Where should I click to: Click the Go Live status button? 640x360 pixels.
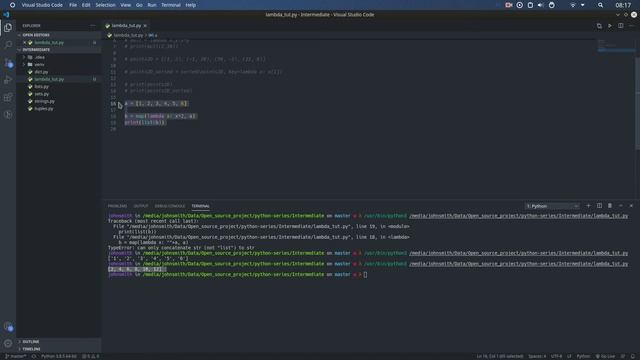[605, 356]
